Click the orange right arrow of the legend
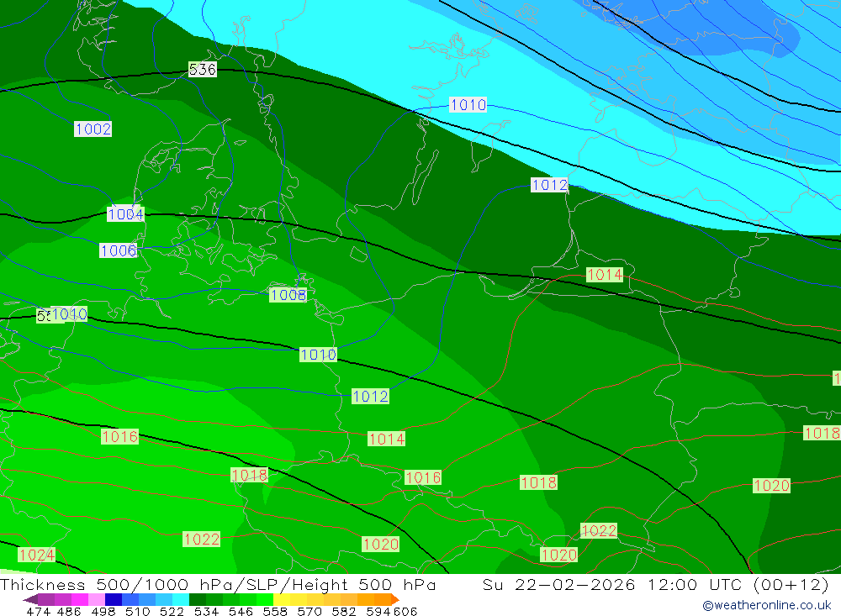Image resolution: width=841 pixels, height=616 pixels. point(395,599)
